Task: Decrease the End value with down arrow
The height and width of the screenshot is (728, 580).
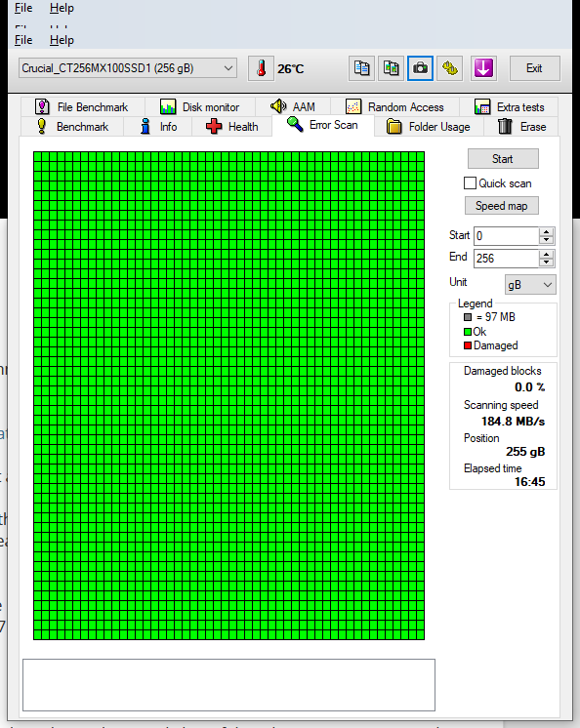Action: click(547, 263)
